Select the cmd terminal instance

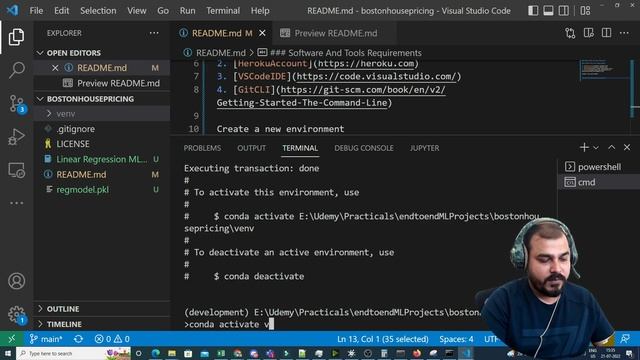pyautogui.click(x=598, y=182)
